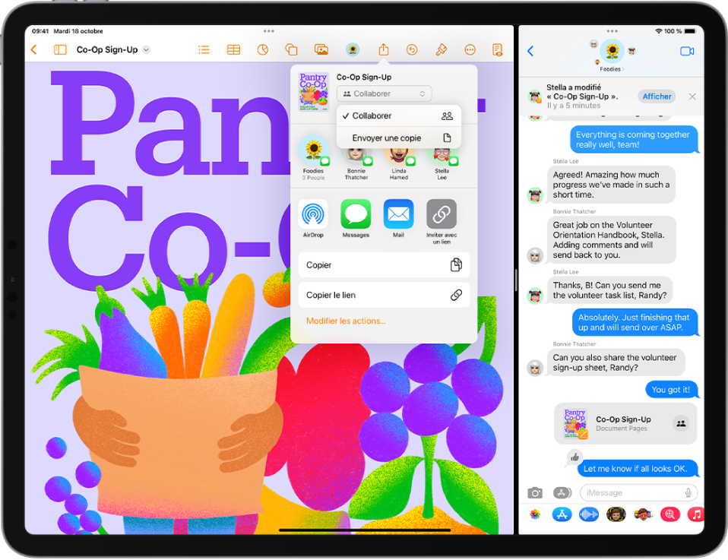Insert a shape into the document
Viewport: 728px width, 560px height.
[291, 49]
